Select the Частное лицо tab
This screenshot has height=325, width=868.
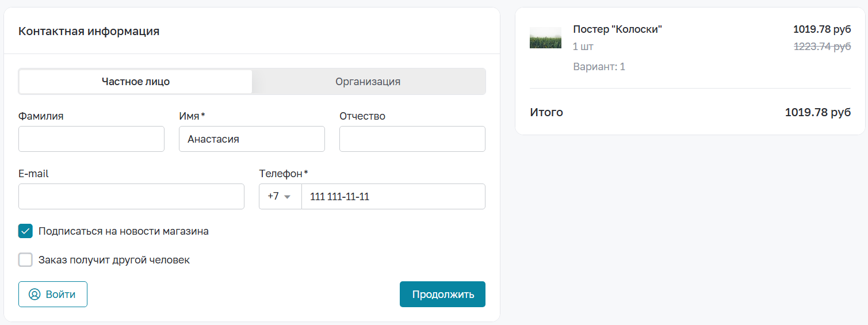[x=136, y=82]
